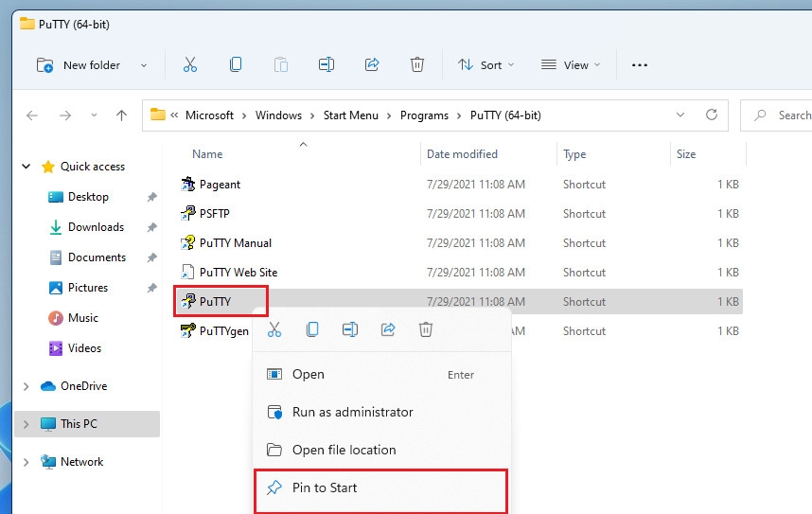Click the PuTTY Web Site file icon
The image size is (812, 514).
[x=187, y=272]
